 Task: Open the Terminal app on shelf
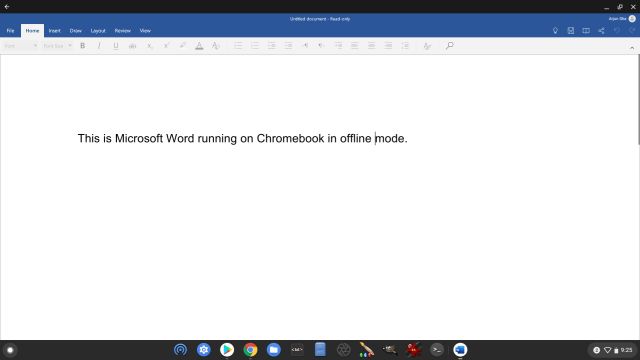click(x=437, y=350)
